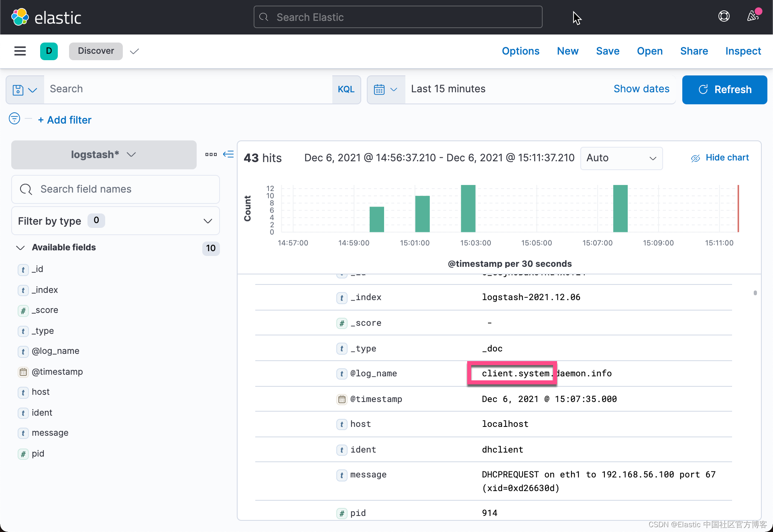Open index pattern options three-dot icon
The width and height of the screenshot is (773, 532).
coord(211,154)
